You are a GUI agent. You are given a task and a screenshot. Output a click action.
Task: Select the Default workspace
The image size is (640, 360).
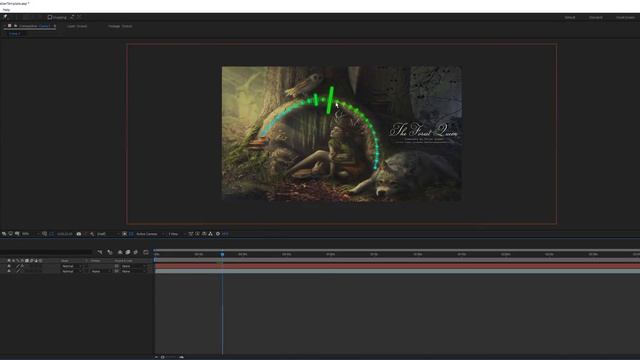(x=570, y=18)
